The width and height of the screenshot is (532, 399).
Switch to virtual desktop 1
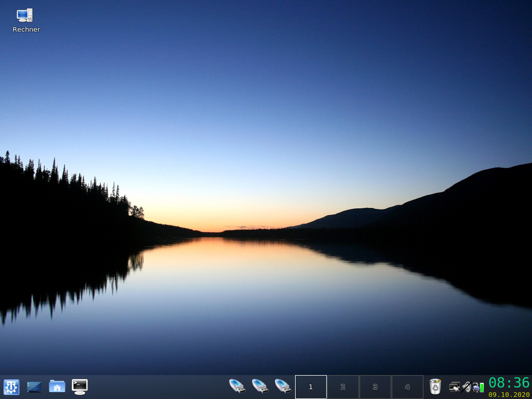coord(311,387)
